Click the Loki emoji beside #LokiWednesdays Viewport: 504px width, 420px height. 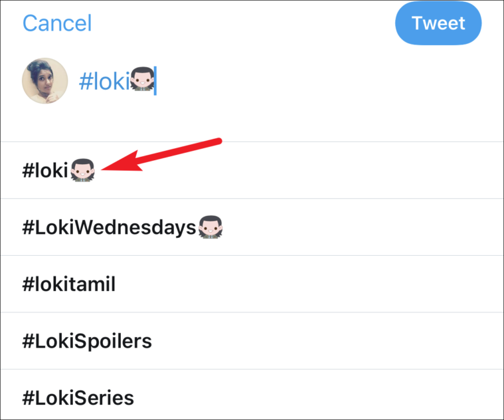[x=211, y=227]
